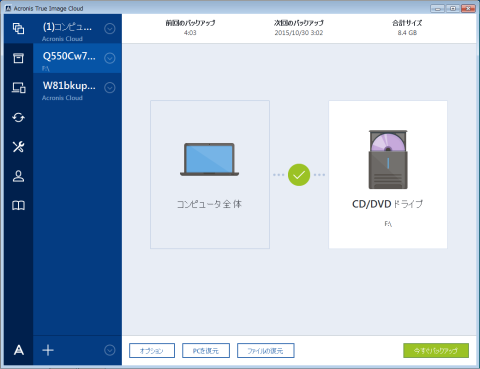Click the Acronis A logo icon
Image resolution: width=480 pixels, height=369 pixels.
click(19, 350)
